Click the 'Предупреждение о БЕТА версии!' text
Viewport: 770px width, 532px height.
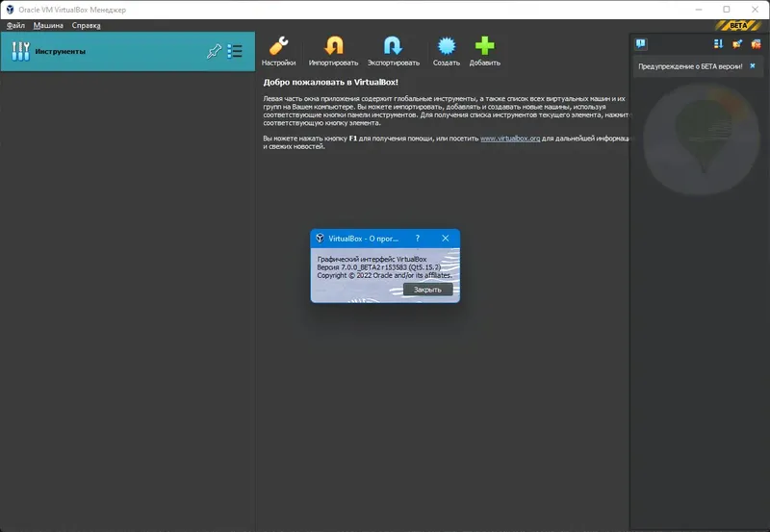(690, 66)
